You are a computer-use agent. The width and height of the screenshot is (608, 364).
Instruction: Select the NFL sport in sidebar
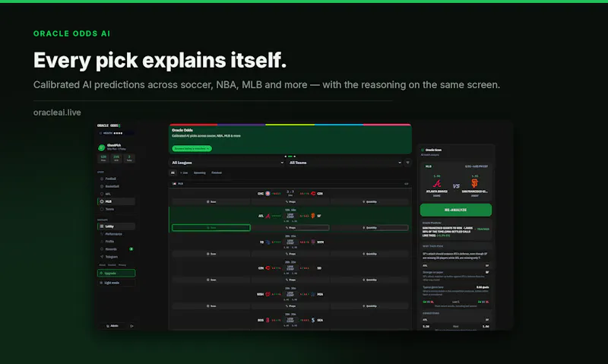pyautogui.click(x=116, y=194)
